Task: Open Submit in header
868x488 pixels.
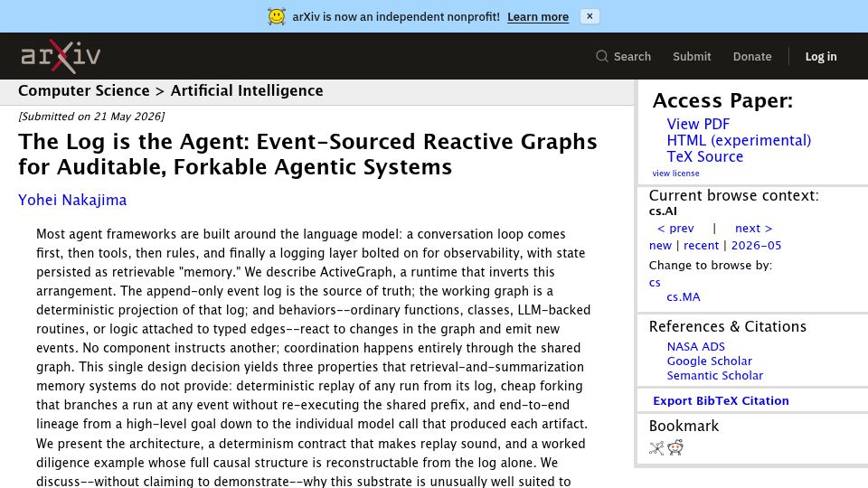Action: point(692,56)
